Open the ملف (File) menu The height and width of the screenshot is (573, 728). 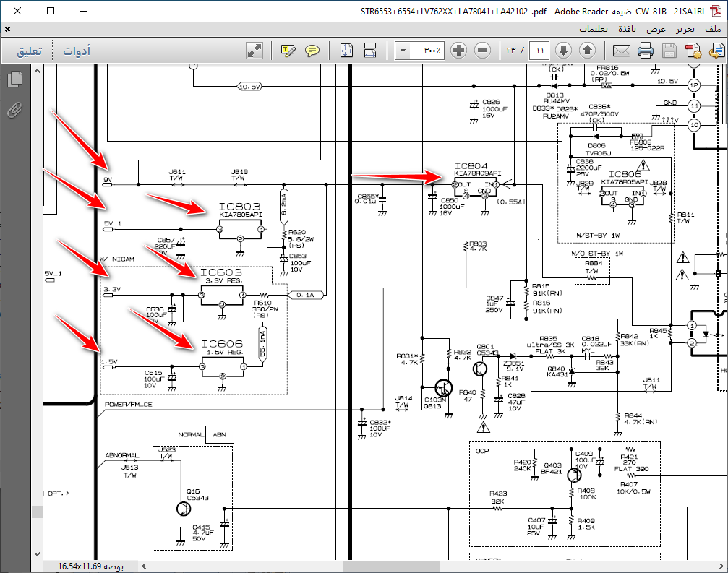713,29
